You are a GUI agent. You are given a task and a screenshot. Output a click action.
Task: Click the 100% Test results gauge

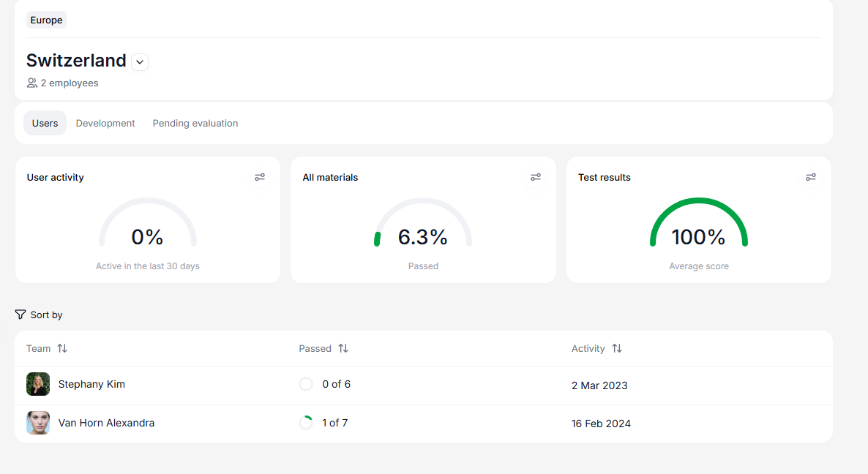tap(698, 225)
